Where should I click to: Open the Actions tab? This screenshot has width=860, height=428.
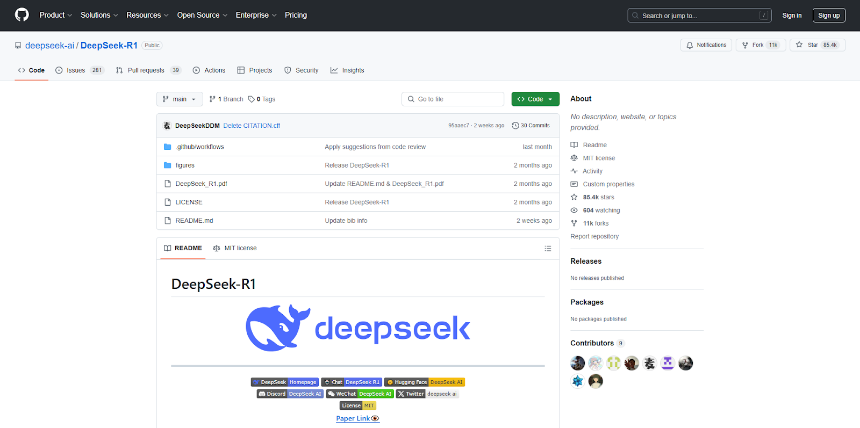[x=209, y=70]
